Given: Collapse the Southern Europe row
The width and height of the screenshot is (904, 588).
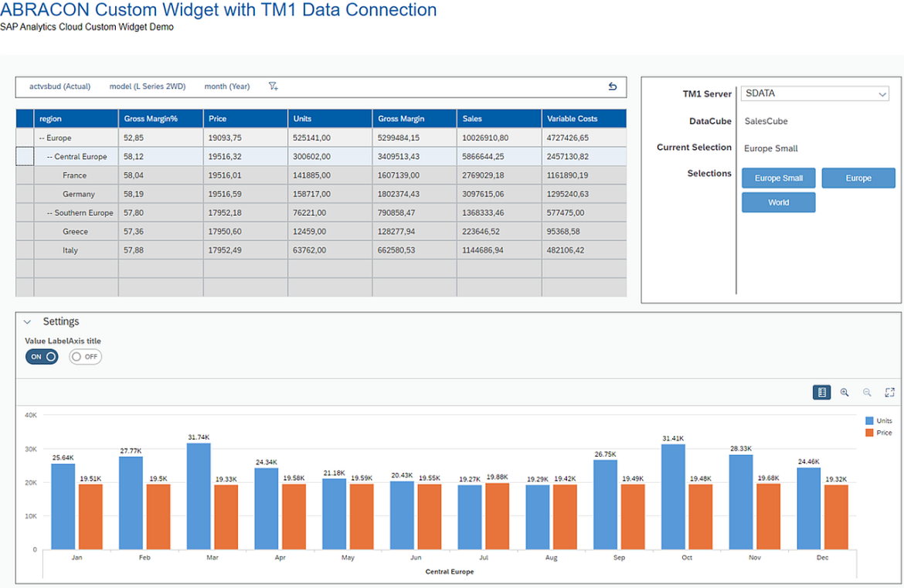Looking at the screenshot, I should pyautogui.click(x=50, y=213).
